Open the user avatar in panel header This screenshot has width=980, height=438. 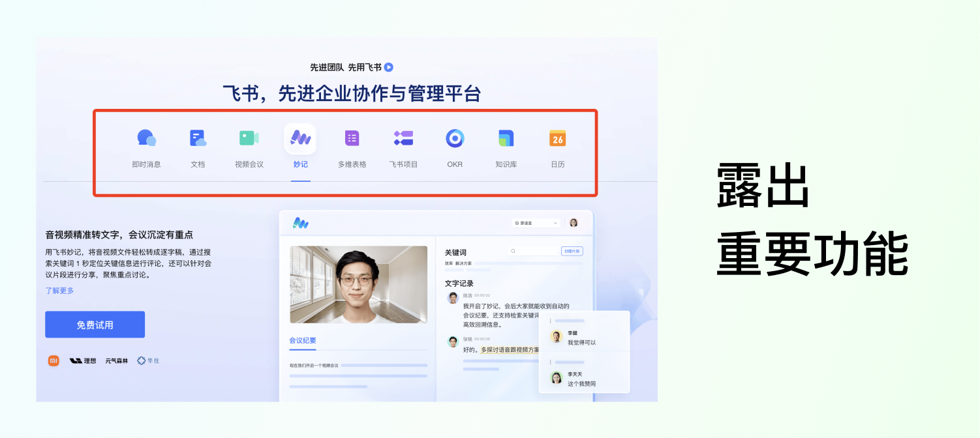point(574,223)
